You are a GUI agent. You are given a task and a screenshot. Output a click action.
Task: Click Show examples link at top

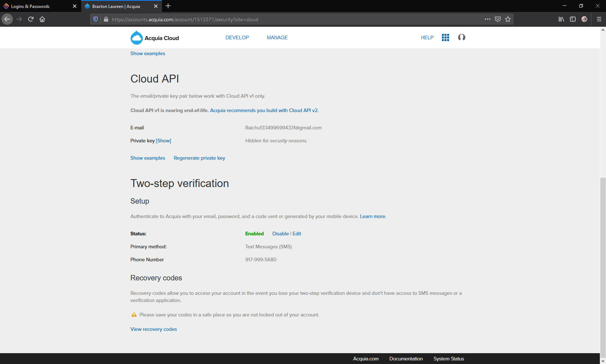click(148, 53)
